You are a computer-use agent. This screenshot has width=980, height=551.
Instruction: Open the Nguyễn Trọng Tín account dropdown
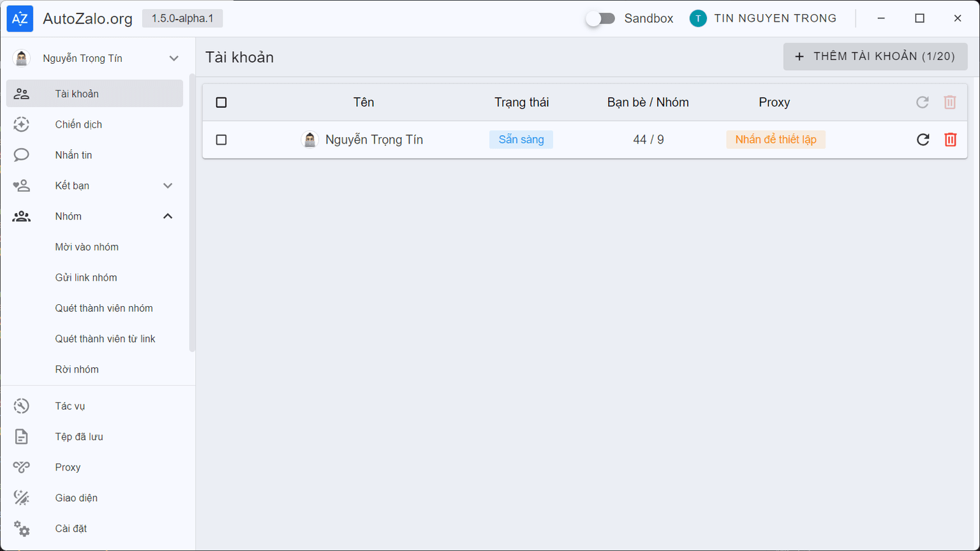(174, 58)
